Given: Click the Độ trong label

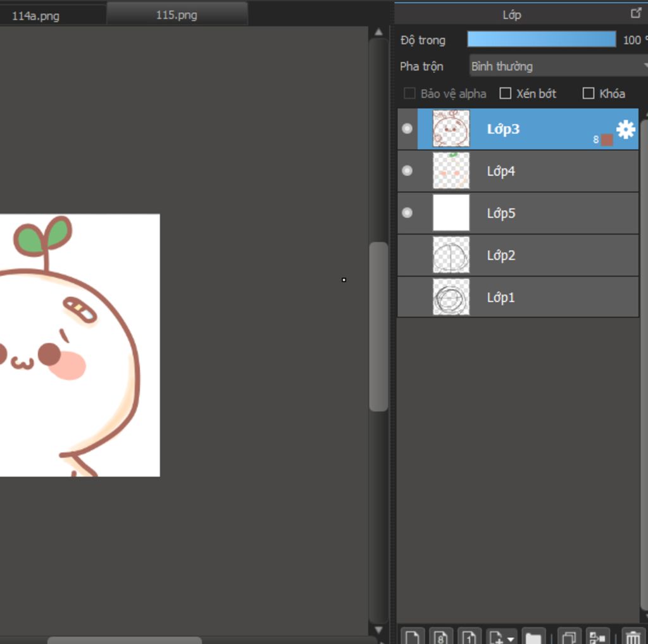Looking at the screenshot, I should coord(423,40).
